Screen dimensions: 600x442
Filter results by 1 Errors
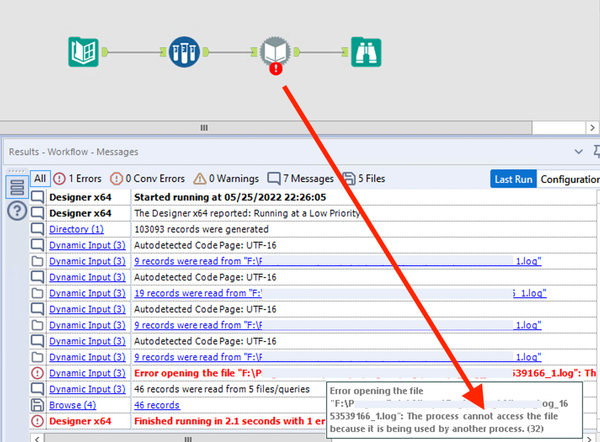point(82,179)
